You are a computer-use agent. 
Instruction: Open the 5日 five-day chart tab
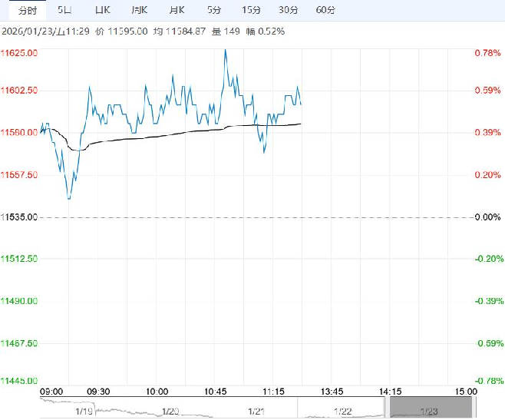point(66,10)
